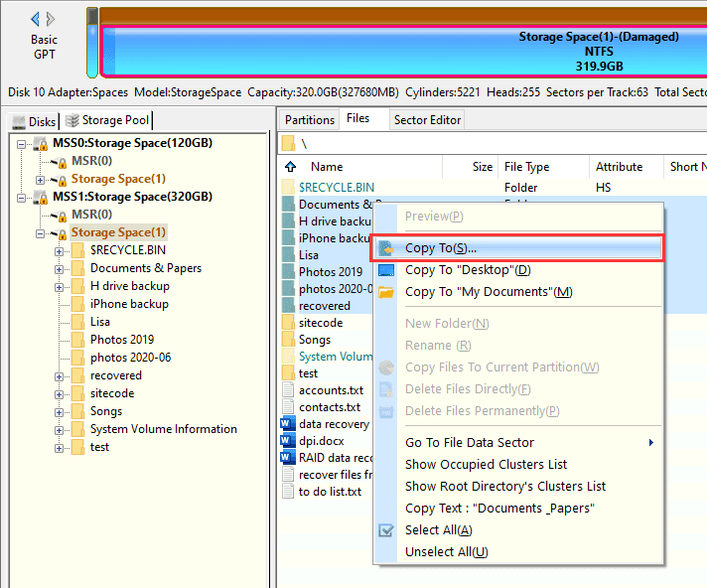Screen dimensions: 707x588
Task: Open the Disks tab in left panel
Action: [33, 121]
